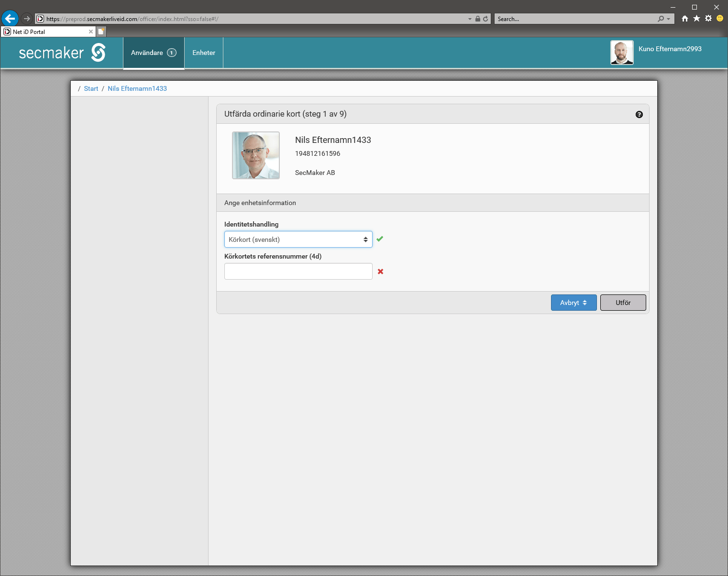Open the Användare tab

click(x=154, y=53)
